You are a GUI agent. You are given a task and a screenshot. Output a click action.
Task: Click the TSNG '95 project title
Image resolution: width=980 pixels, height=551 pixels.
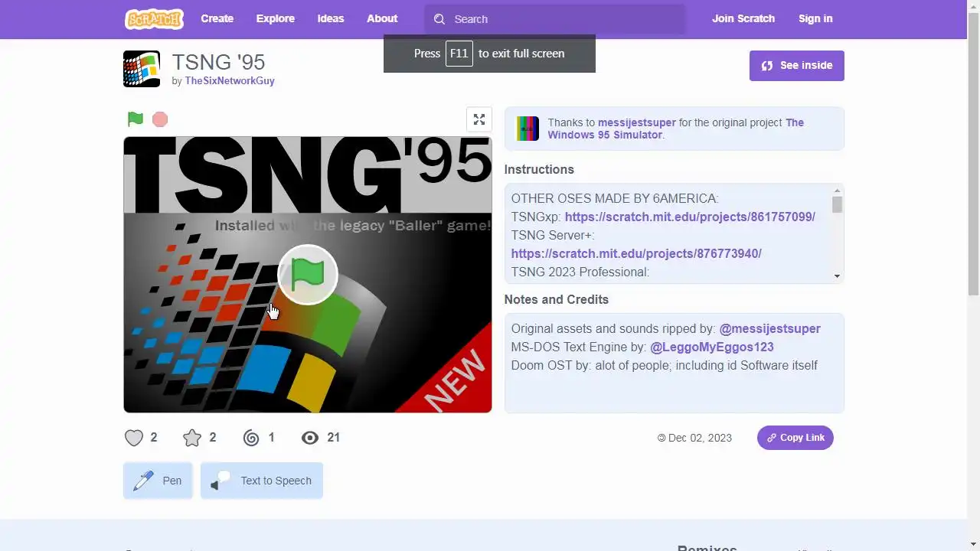pyautogui.click(x=219, y=62)
